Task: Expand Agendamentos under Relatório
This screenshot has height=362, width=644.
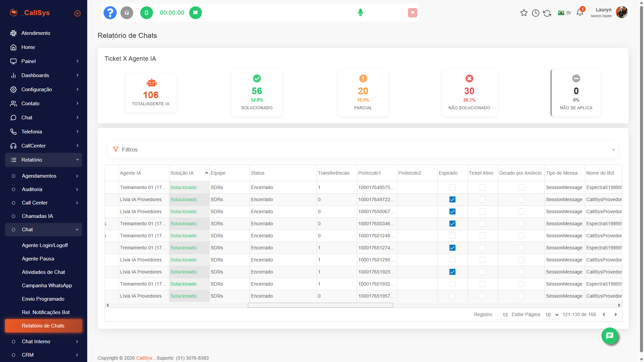Action: pos(44,176)
